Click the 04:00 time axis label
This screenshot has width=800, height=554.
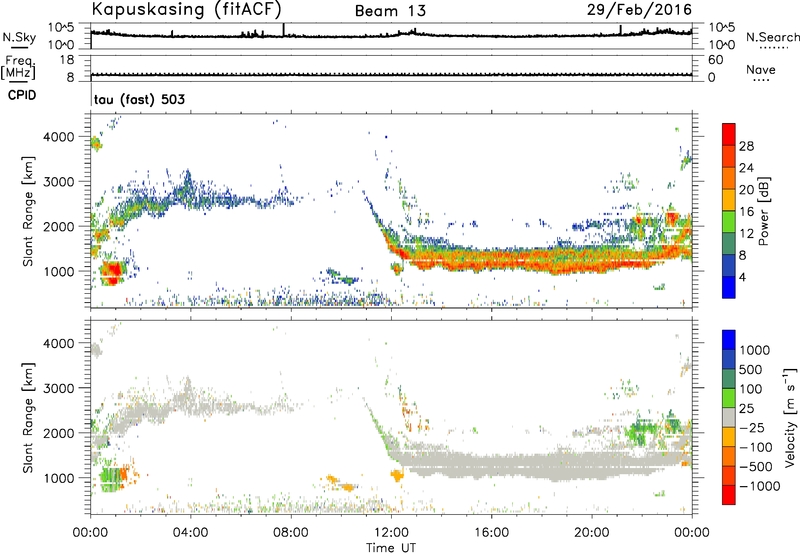(191, 533)
